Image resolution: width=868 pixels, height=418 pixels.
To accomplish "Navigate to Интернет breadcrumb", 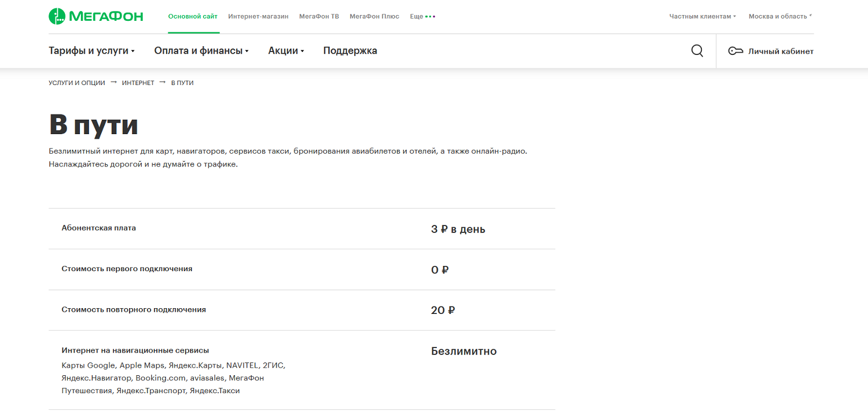I will [x=138, y=83].
